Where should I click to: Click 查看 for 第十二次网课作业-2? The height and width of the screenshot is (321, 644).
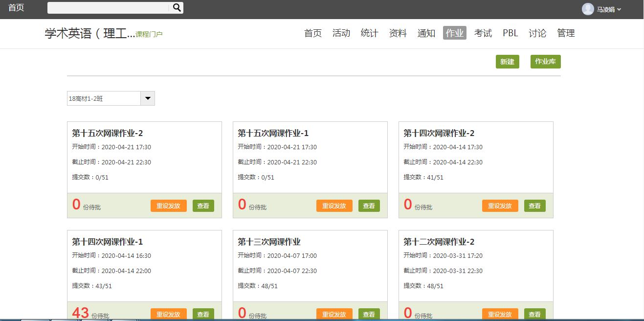[535, 314]
